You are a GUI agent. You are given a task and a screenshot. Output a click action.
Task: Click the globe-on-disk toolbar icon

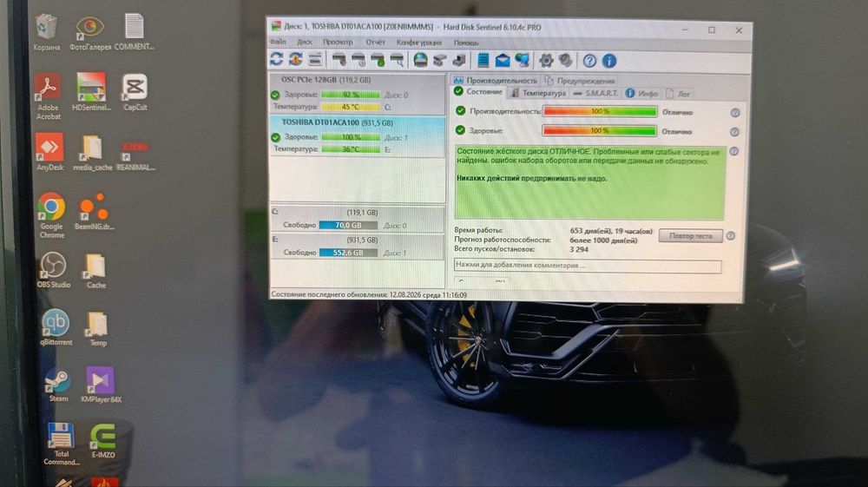coord(421,60)
